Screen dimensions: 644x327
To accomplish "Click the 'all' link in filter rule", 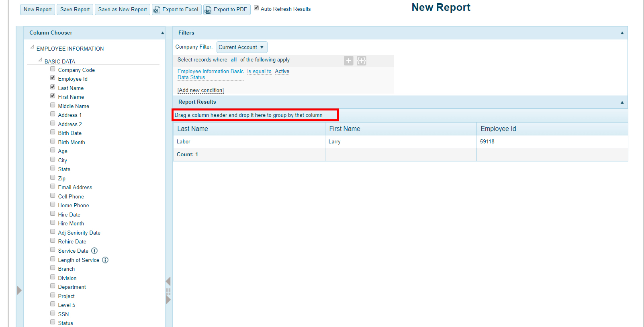I will [x=234, y=60].
